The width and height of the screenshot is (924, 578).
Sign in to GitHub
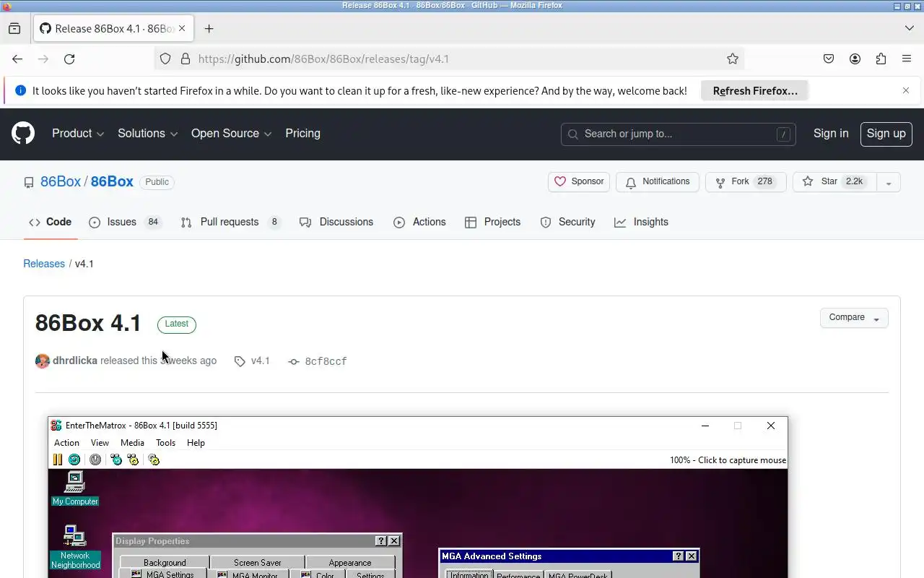click(x=831, y=134)
